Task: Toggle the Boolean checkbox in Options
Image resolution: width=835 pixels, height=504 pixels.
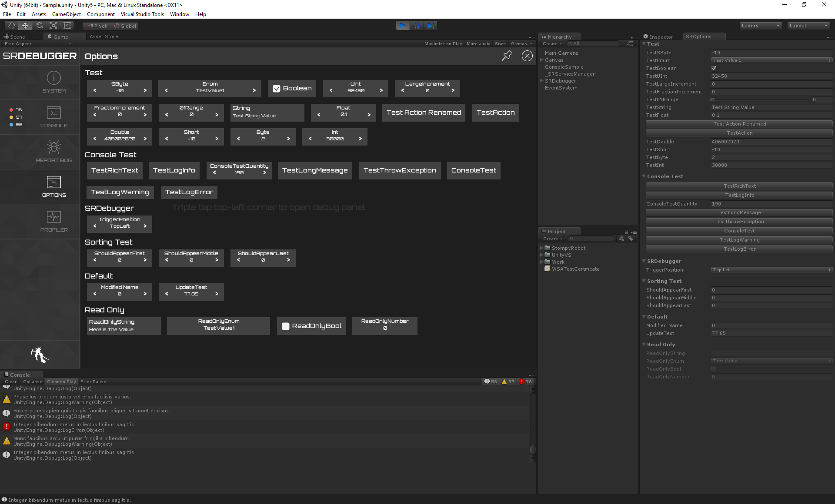Action: (277, 89)
